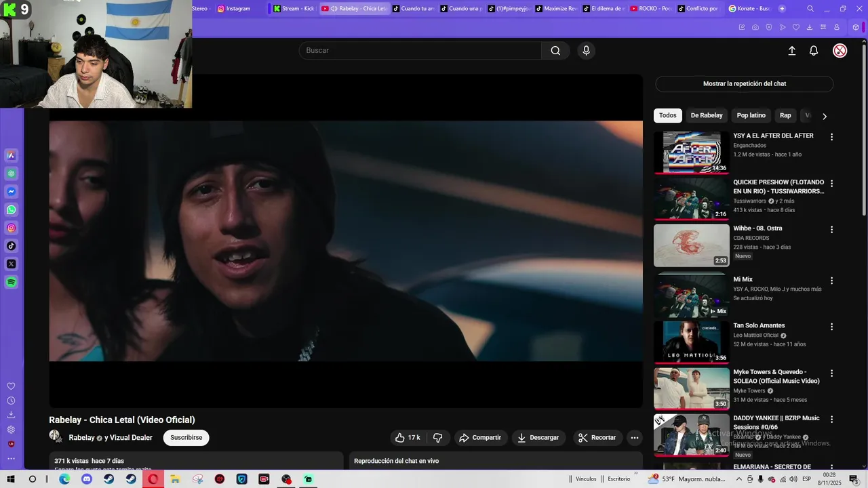
Task: Subscribe to Rabelay with Suscribirse button
Action: tap(186, 438)
